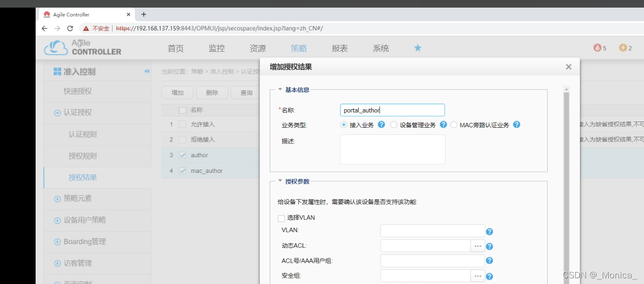Close the 增加授权结果 dialog

(x=568, y=67)
